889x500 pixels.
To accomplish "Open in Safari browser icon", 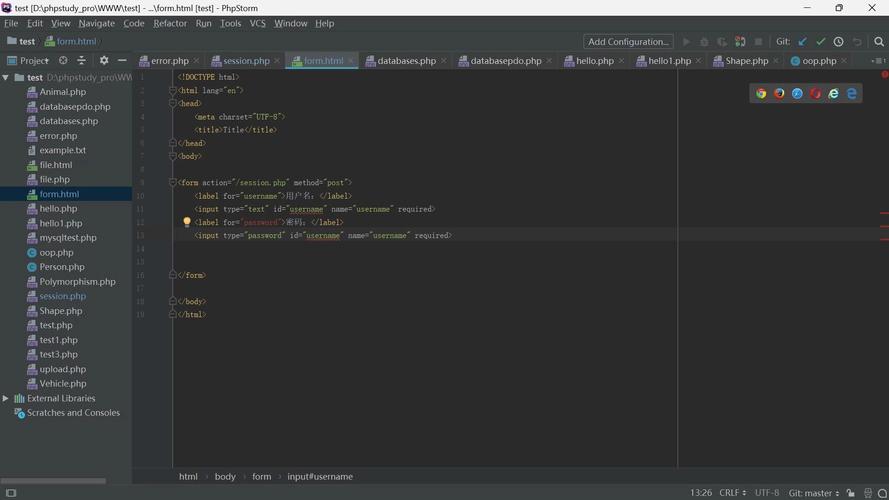I will 797,94.
